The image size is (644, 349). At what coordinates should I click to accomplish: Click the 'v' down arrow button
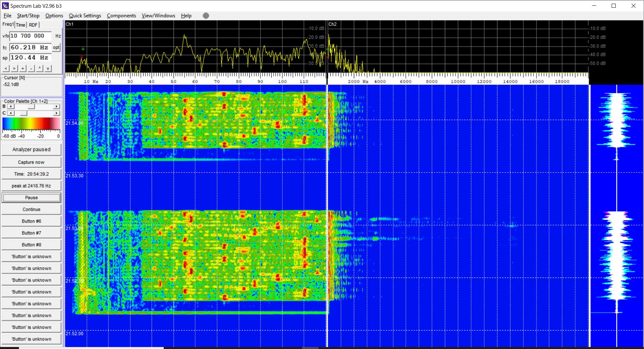[x=48, y=68]
